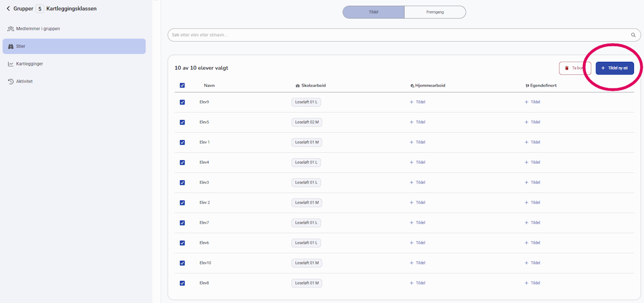
Task: Click the Kartleggingsklassen group title
Action: pyautogui.click(x=71, y=9)
